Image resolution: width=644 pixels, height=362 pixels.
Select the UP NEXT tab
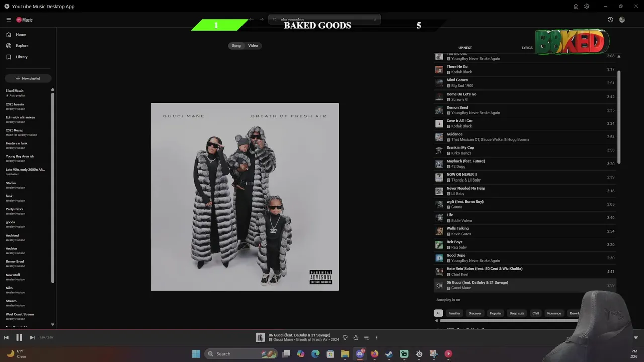tap(465, 48)
